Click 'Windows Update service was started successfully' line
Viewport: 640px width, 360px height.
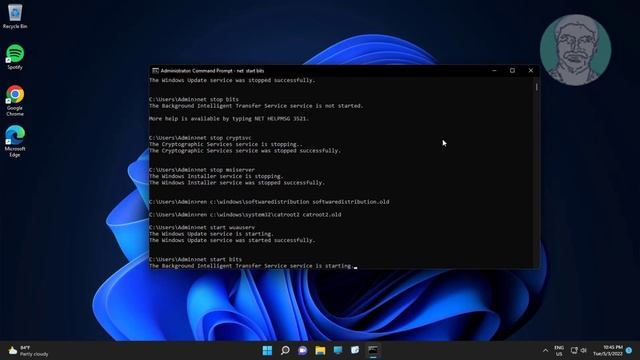coord(232,240)
